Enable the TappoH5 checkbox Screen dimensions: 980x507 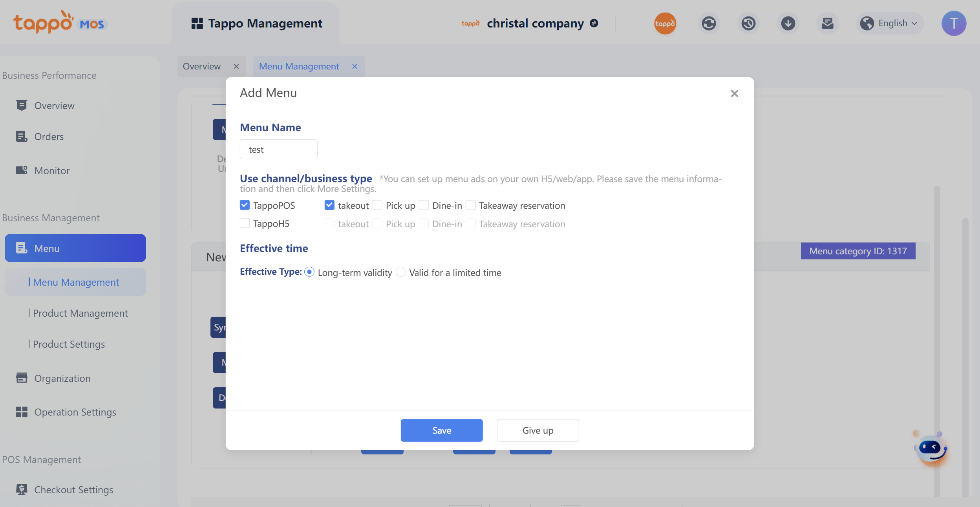coord(245,223)
